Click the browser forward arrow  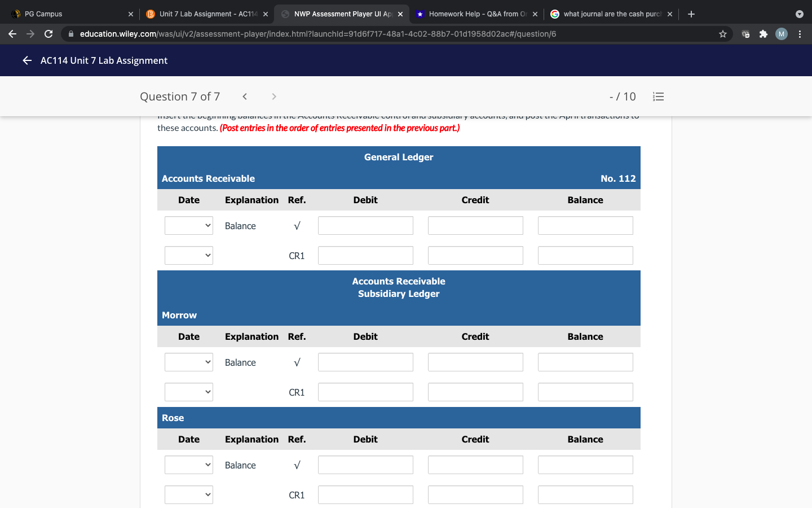tap(30, 34)
